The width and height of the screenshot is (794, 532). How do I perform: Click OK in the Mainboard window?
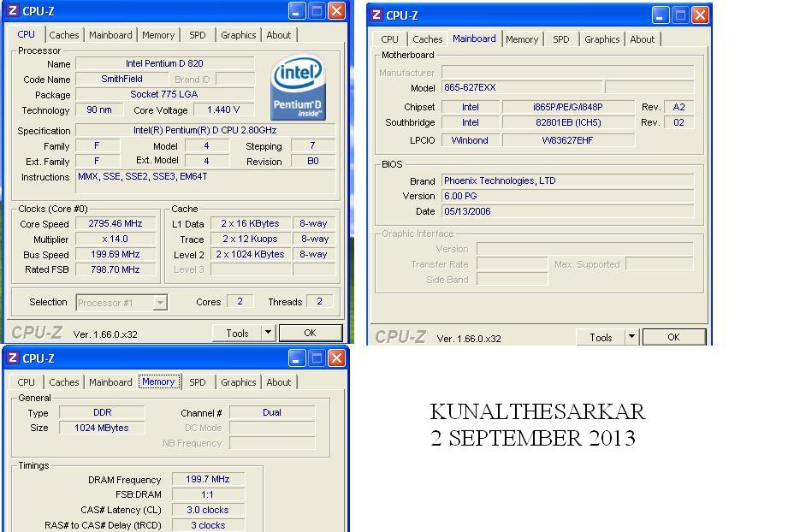point(674,337)
